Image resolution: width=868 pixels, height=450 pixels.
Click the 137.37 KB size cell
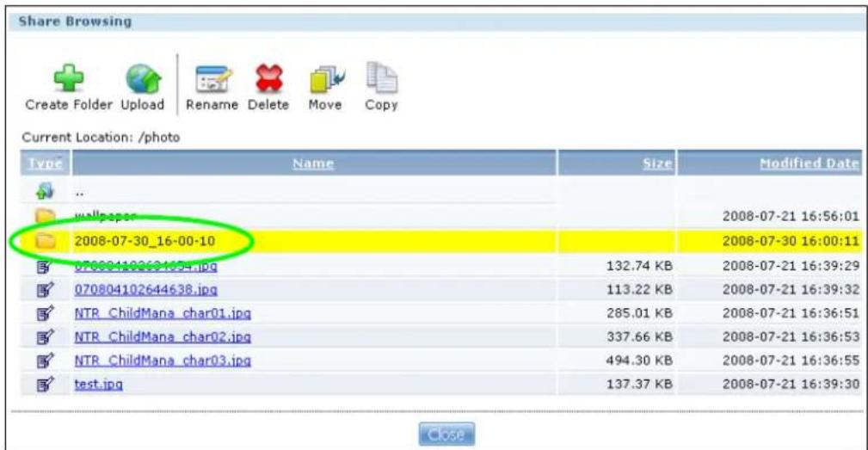[x=639, y=384]
